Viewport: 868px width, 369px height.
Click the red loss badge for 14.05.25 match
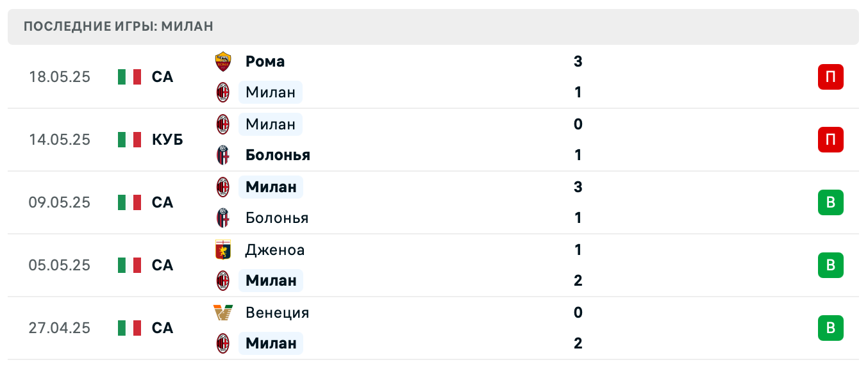[x=830, y=140]
